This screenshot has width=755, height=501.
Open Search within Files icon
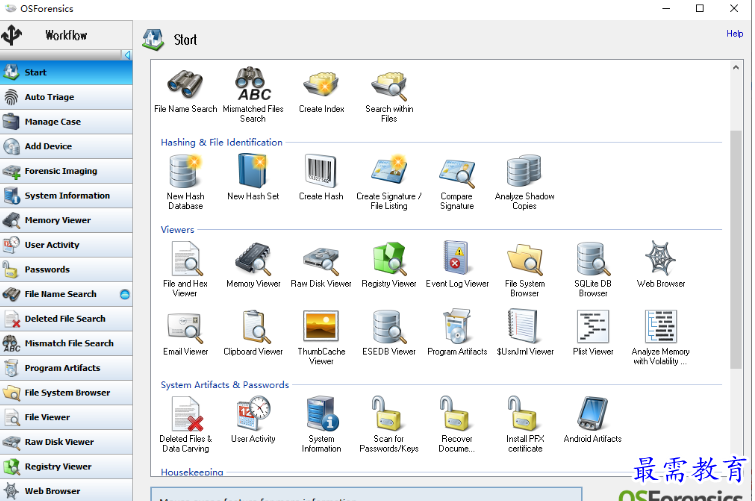389,84
